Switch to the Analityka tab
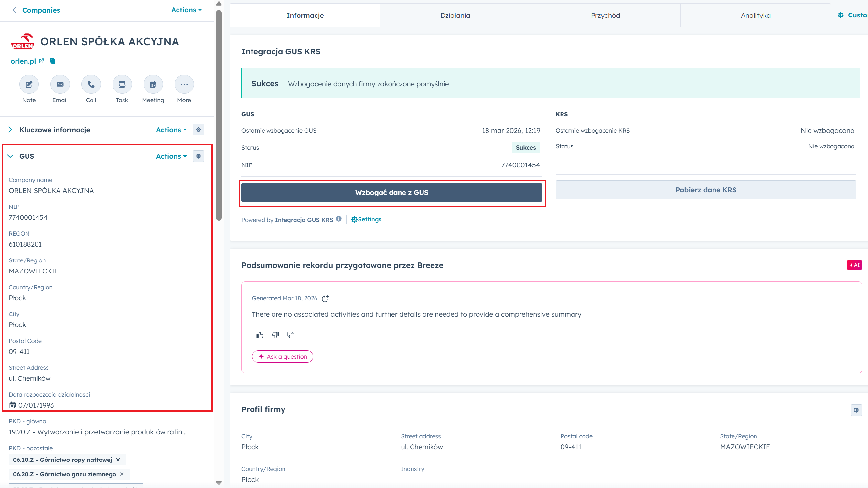Image resolution: width=868 pixels, height=488 pixels. 756,16
